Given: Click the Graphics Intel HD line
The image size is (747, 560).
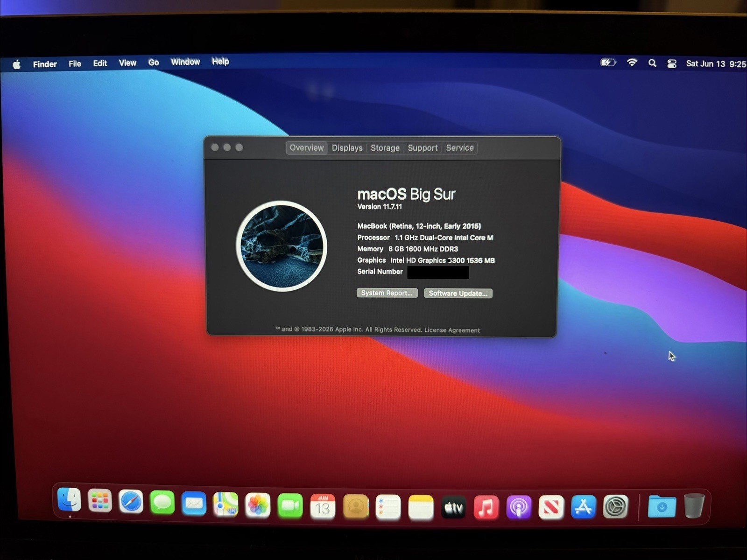Looking at the screenshot, I should point(426,260).
